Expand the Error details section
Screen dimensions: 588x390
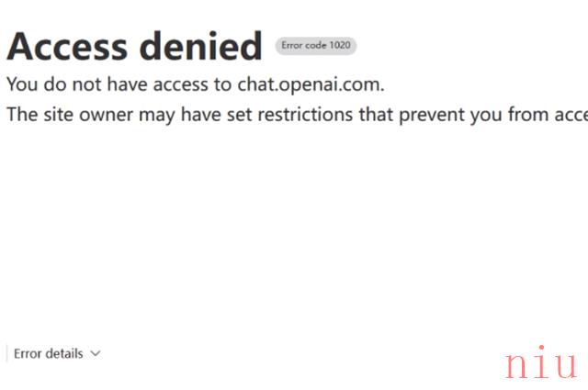pyautogui.click(x=57, y=353)
